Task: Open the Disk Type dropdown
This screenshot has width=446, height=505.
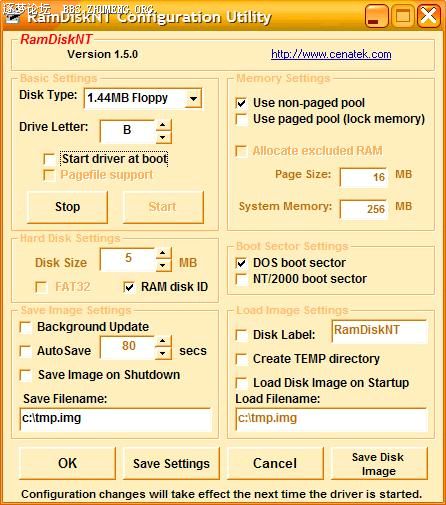Action: 193,98
